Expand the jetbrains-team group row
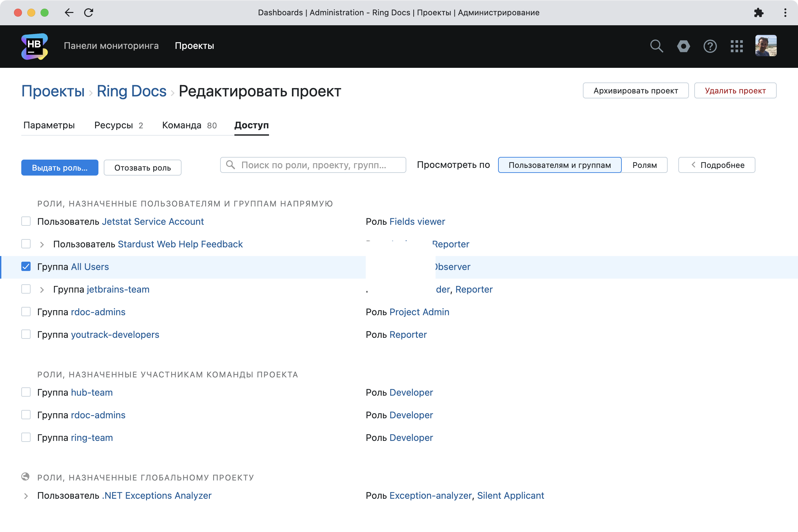This screenshot has width=798, height=532. click(x=42, y=290)
